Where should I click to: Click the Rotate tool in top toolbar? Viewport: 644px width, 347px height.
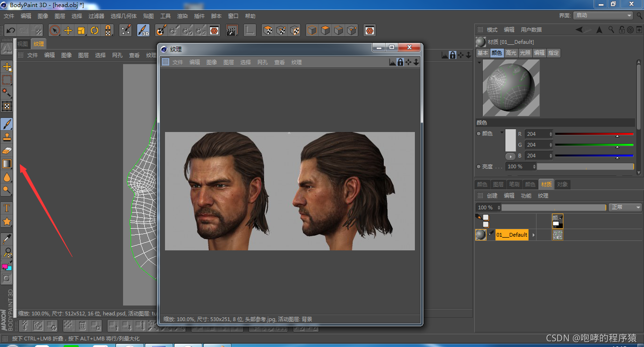(x=95, y=31)
